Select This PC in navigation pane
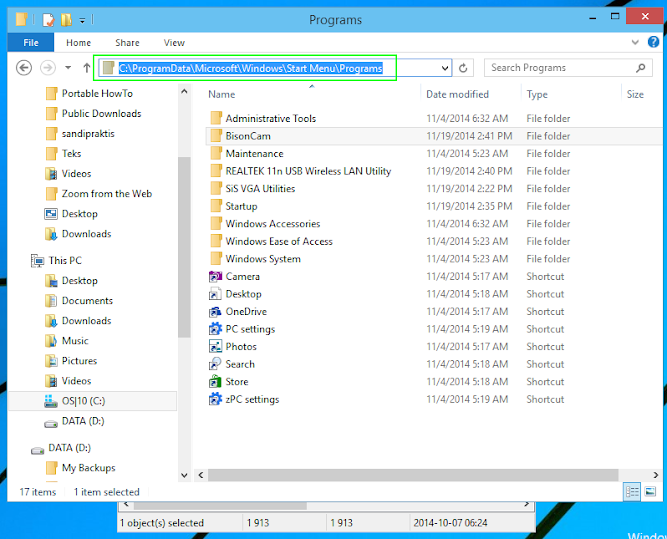 tap(65, 260)
